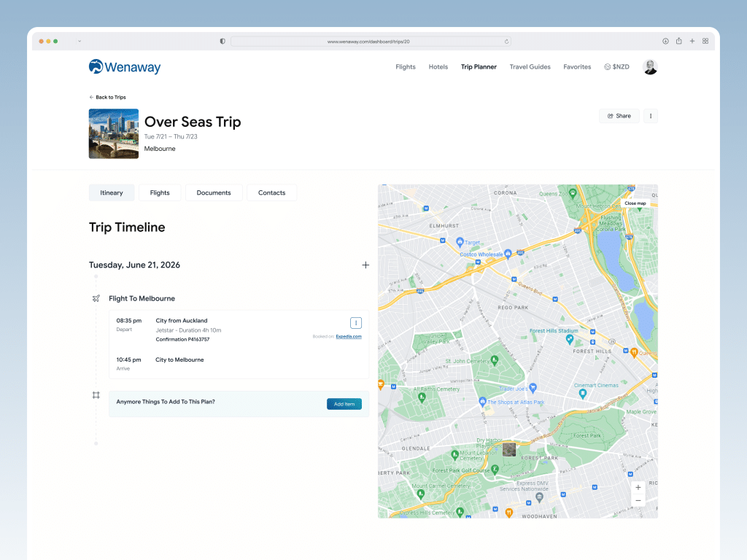Image resolution: width=747 pixels, height=560 pixels.
Task: Open a new browser tab with plus icon
Action: (x=692, y=42)
